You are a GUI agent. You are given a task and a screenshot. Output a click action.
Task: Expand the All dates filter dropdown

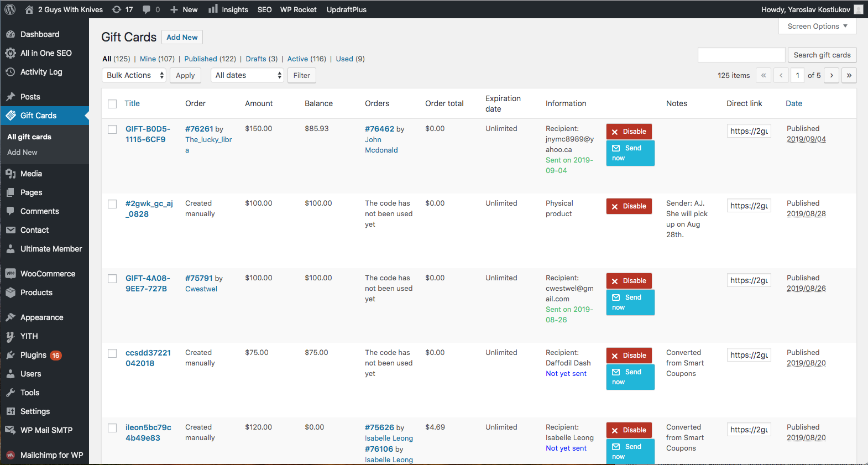click(247, 75)
